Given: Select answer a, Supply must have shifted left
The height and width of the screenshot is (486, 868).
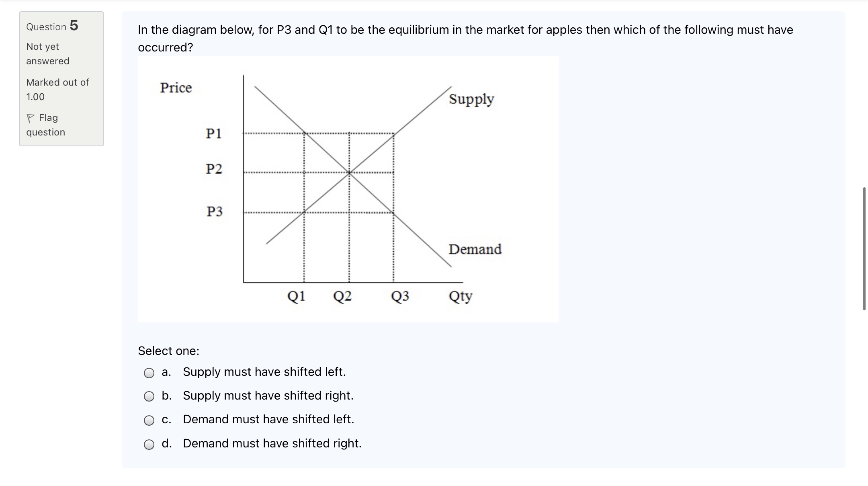Looking at the screenshot, I should [x=149, y=373].
